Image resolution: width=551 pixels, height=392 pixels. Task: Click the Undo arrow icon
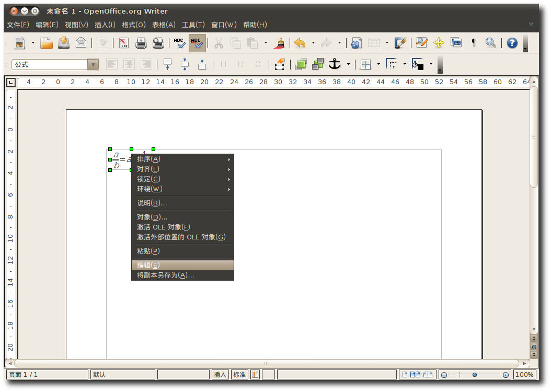point(300,43)
